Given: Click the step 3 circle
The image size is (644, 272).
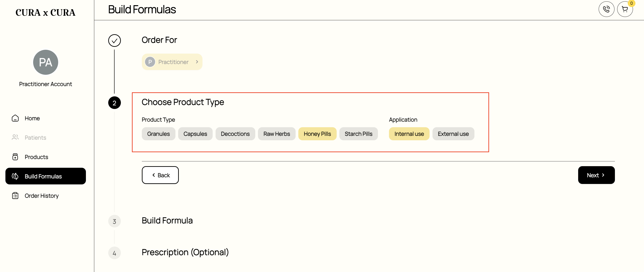Looking at the screenshot, I should (115, 221).
